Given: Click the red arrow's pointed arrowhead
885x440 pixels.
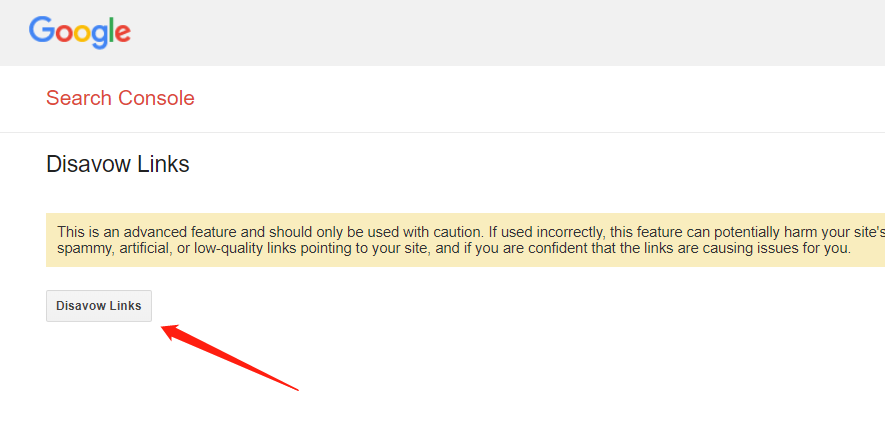Looking at the screenshot, I should point(170,329).
